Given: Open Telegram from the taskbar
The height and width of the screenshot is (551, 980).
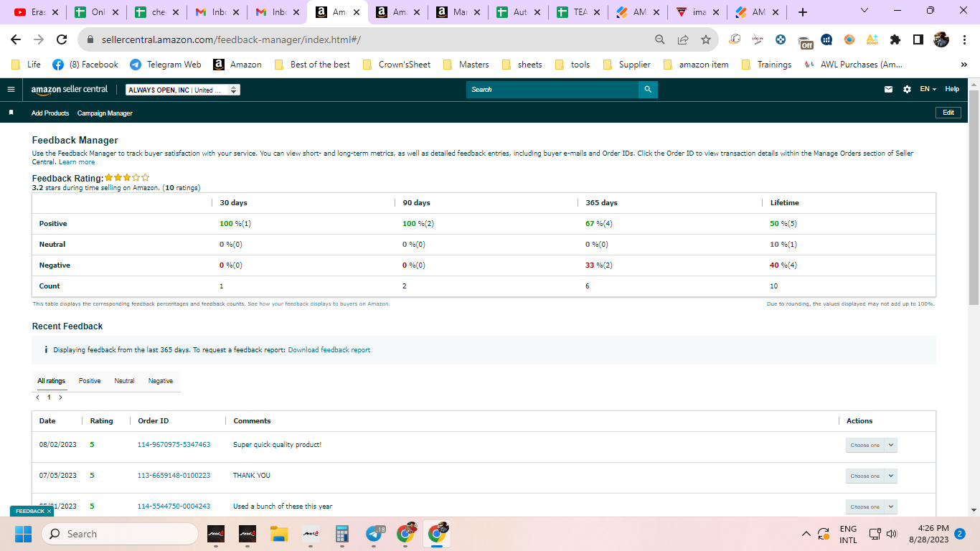Looking at the screenshot, I should coord(374,534).
